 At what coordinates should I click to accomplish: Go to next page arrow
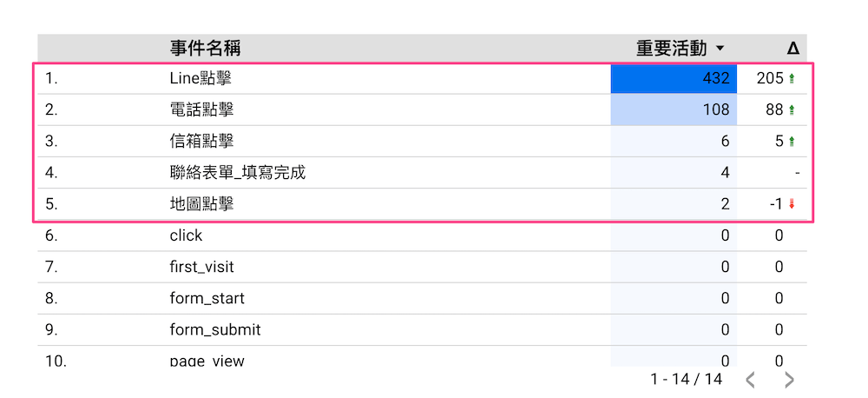[788, 379]
